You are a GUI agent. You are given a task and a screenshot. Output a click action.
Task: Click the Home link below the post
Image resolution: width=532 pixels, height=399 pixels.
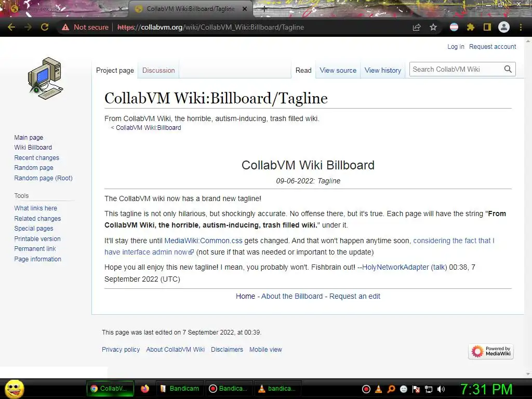click(245, 296)
